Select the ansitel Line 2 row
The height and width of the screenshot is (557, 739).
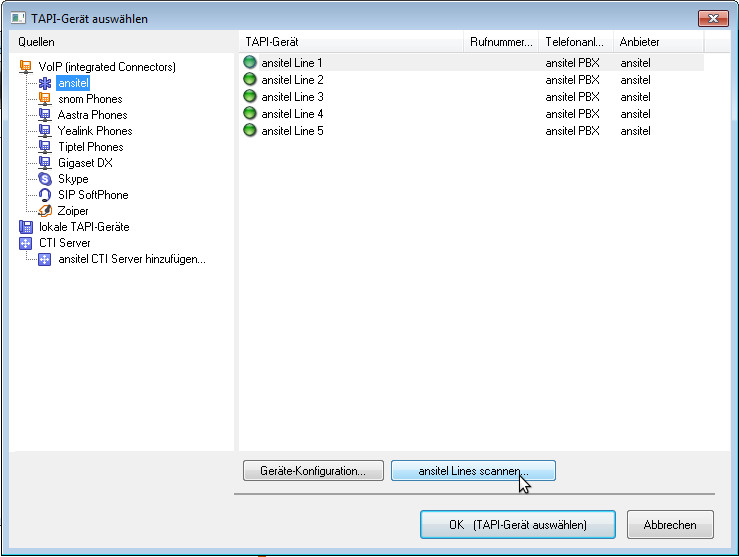(473, 80)
